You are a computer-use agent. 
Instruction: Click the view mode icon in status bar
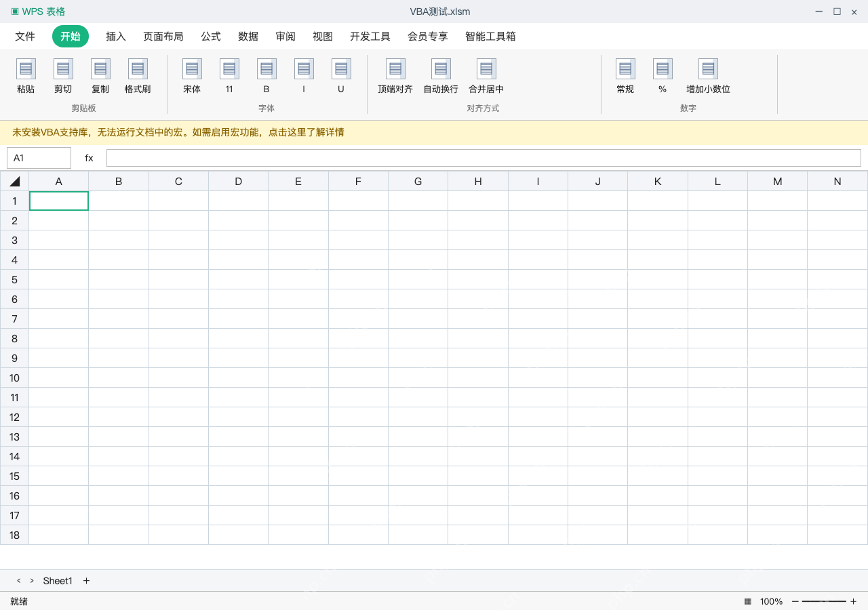coord(747,601)
